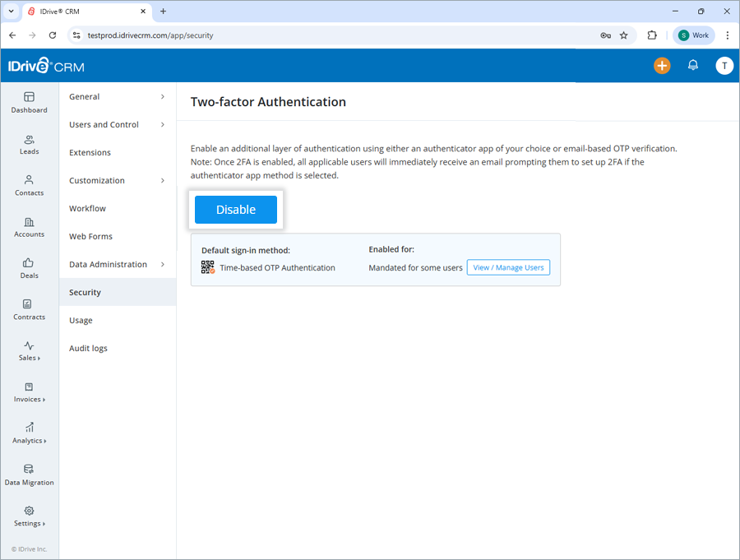Screen dimensions: 740x560
Task: Expand the Analytics sidebar menu
Action: point(29,434)
